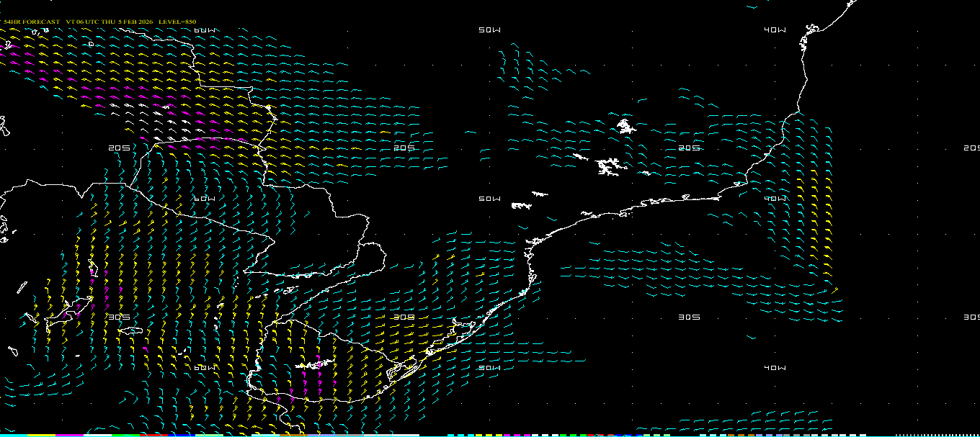Click the uppermost 50W longitude label
The width and height of the screenshot is (980, 437).
click(489, 30)
